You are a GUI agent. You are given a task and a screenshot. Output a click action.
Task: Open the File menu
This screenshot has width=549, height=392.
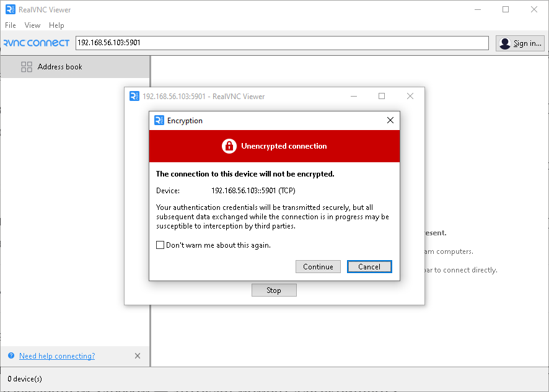(x=10, y=25)
